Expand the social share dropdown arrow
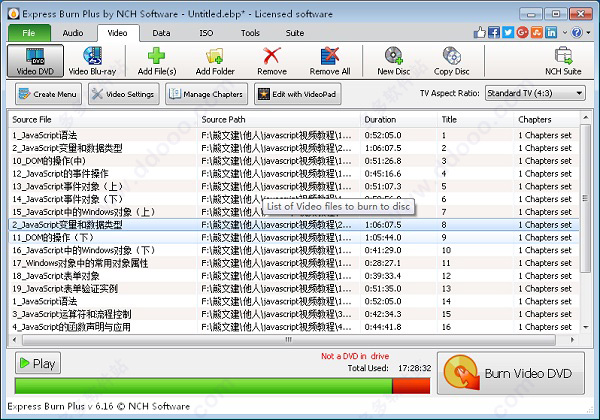600x420 pixels. point(564,33)
